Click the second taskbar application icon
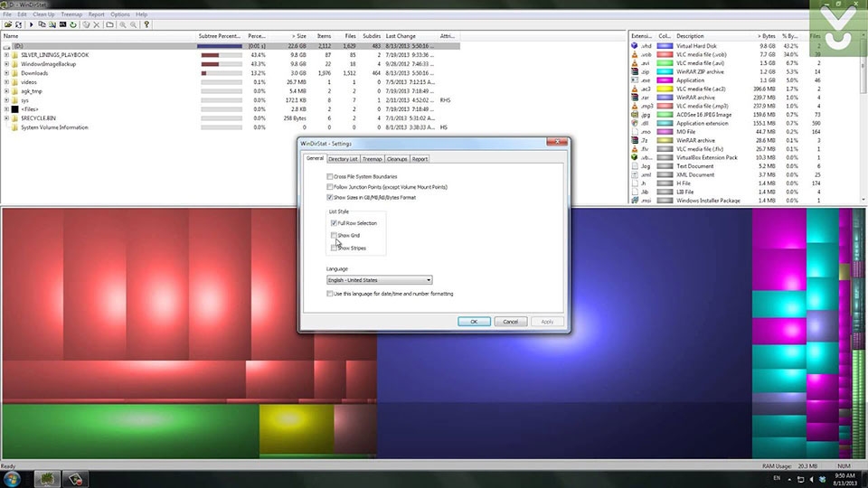The height and width of the screenshot is (488, 868). pyautogui.click(x=75, y=479)
